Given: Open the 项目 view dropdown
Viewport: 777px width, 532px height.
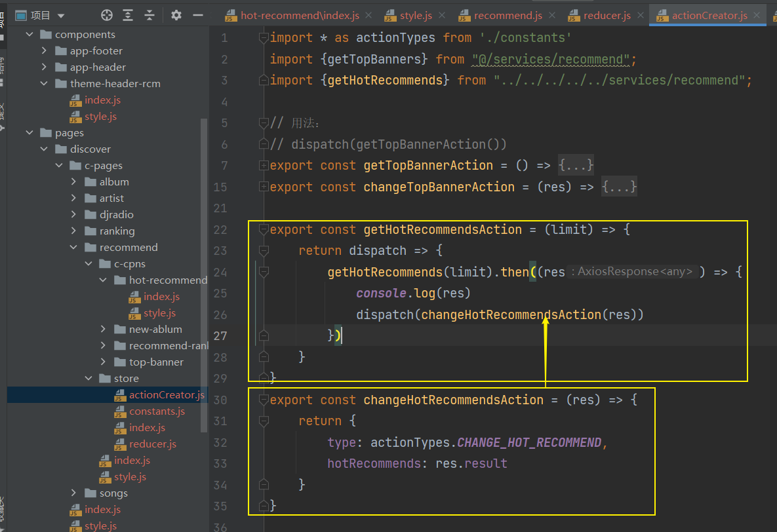Looking at the screenshot, I should [61, 16].
